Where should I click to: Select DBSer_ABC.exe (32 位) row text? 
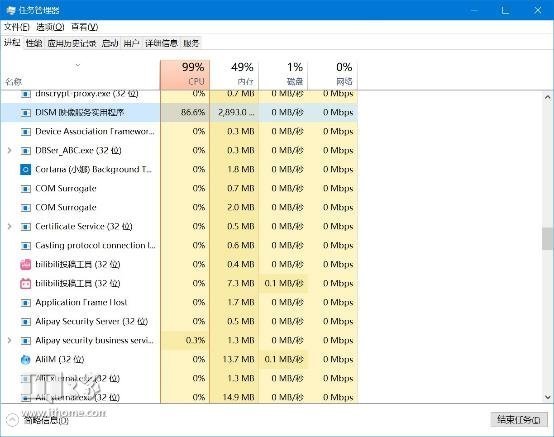[78, 150]
